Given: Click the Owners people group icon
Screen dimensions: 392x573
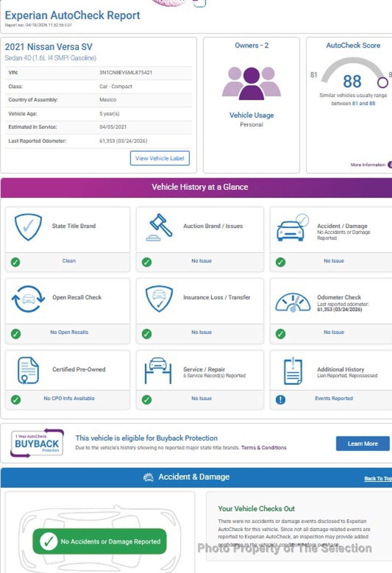Looking at the screenshot, I should tap(252, 83).
